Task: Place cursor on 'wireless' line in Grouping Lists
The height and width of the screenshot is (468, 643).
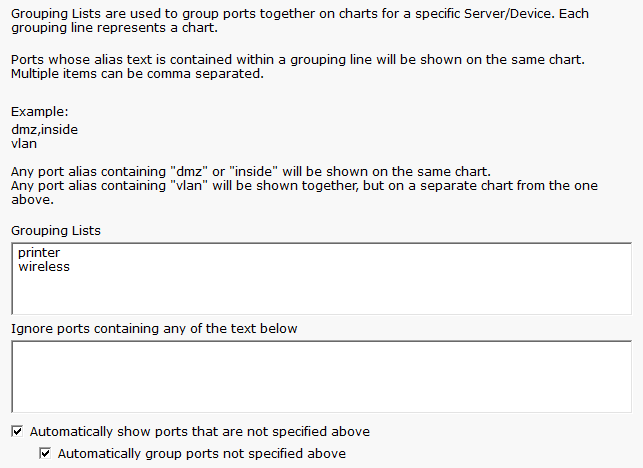Action: click(44, 267)
